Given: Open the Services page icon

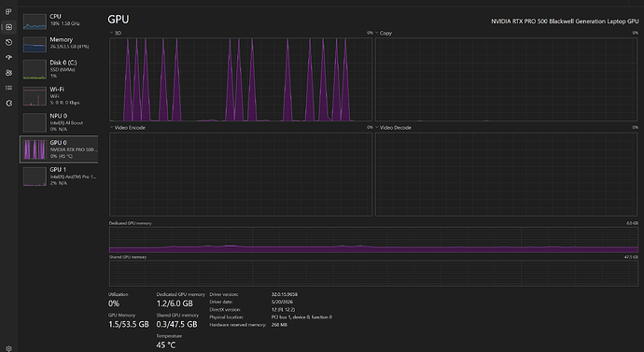Looking at the screenshot, I should [8, 103].
